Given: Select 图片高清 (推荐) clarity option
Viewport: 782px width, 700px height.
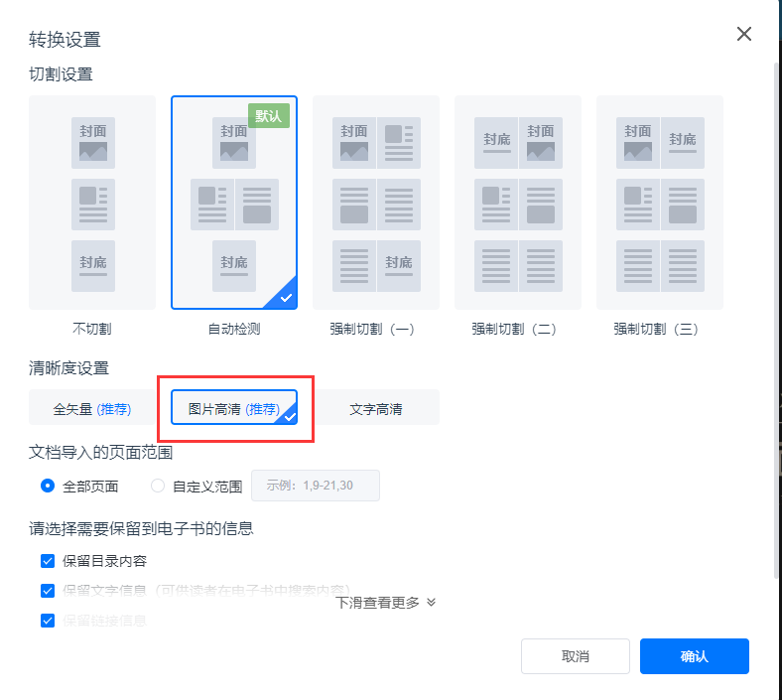Looking at the screenshot, I should coord(234,408).
